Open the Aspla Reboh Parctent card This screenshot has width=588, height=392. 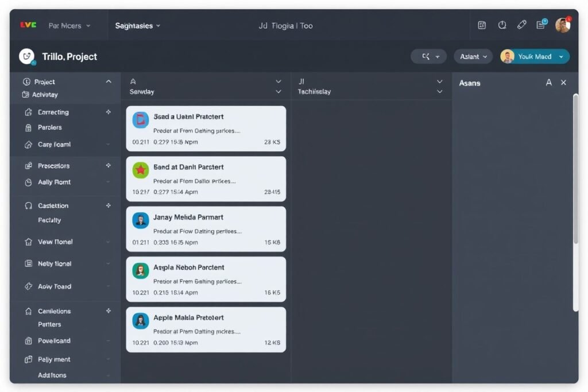pyautogui.click(x=206, y=279)
